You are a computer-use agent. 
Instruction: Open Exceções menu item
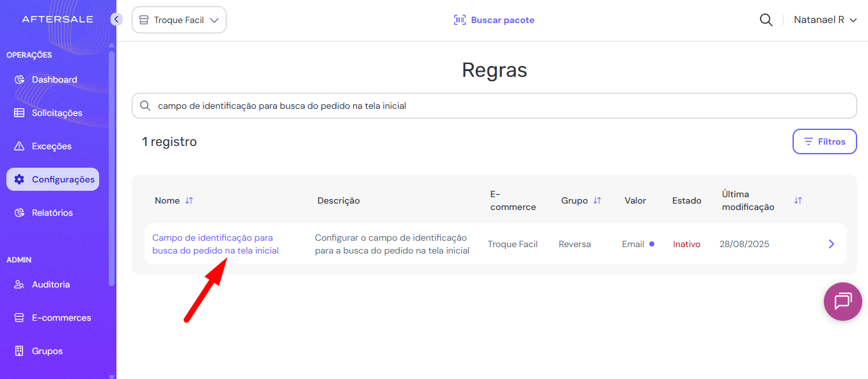(x=51, y=146)
